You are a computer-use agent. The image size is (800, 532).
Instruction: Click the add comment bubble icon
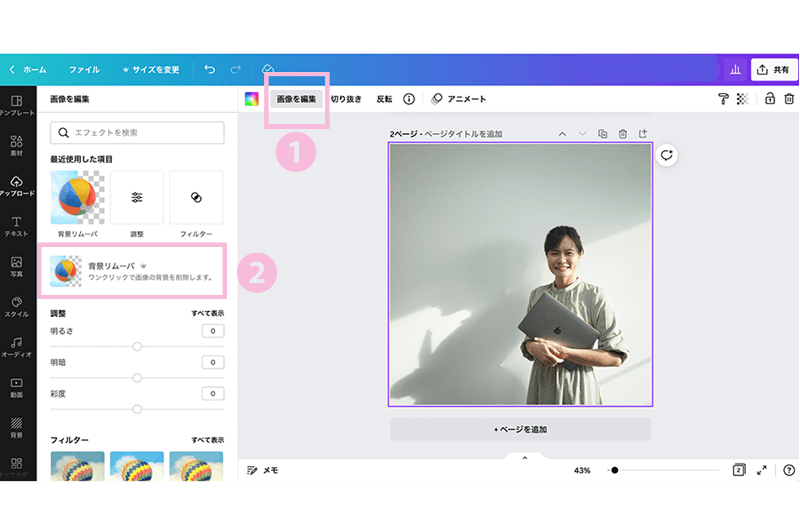tap(666, 155)
